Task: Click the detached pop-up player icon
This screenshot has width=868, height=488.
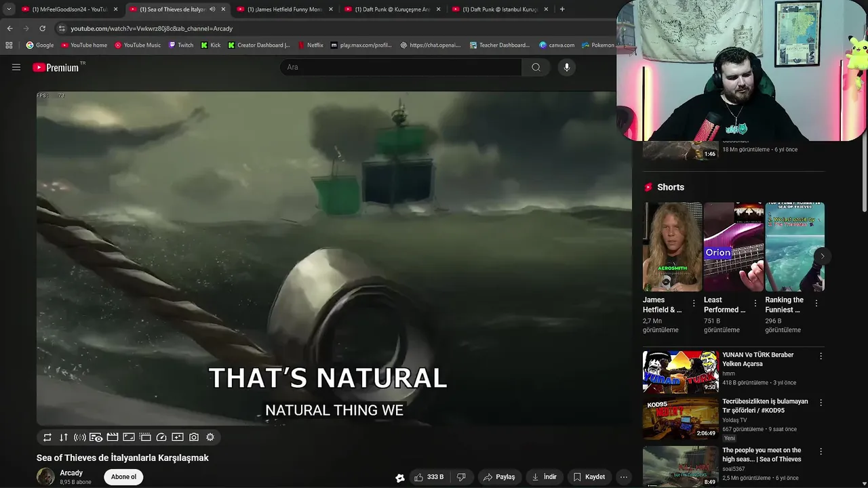Action: pyautogui.click(x=145, y=437)
